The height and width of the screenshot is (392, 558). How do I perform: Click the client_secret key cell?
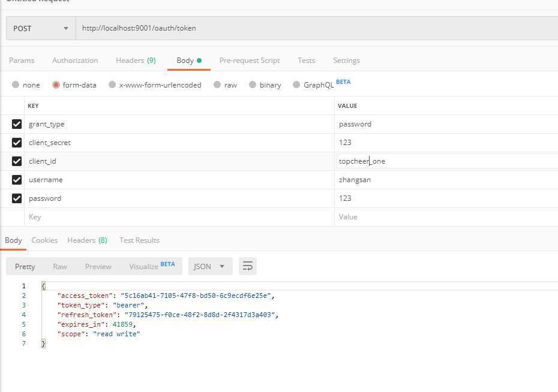click(x=179, y=143)
